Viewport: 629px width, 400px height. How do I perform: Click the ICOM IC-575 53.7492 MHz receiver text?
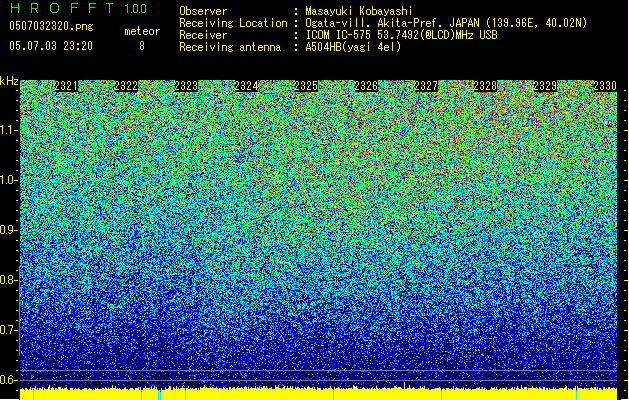coord(401,35)
